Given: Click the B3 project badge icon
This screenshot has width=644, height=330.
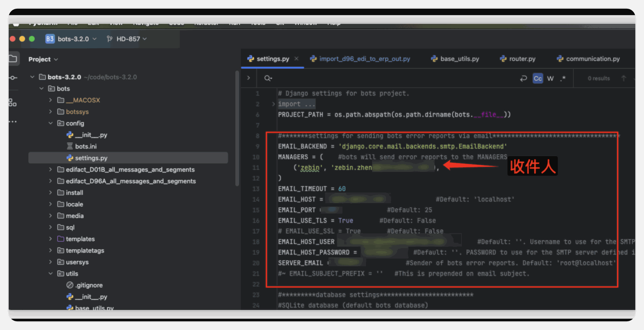Looking at the screenshot, I should pos(50,39).
